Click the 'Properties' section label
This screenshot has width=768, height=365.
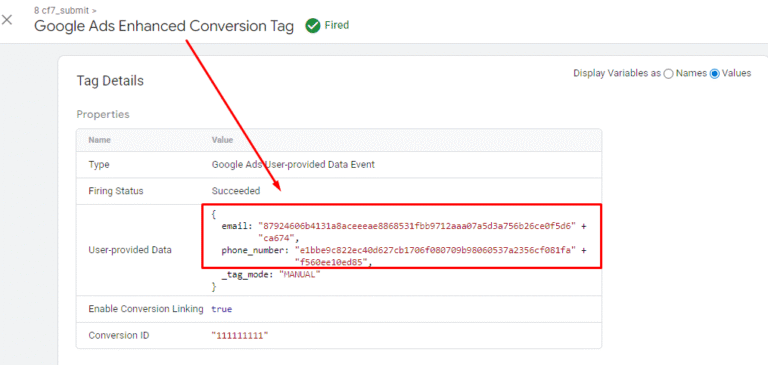103,114
